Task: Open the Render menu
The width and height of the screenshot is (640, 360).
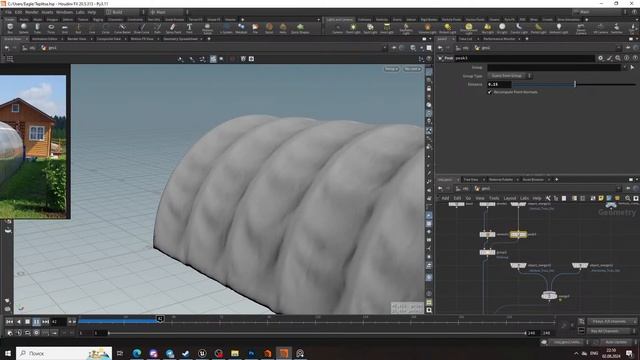Action: [x=31, y=12]
